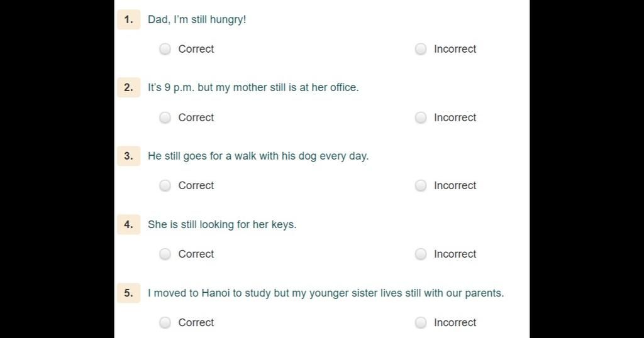
Task: Pick Incorrect radio for question 4
Action: point(421,254)
